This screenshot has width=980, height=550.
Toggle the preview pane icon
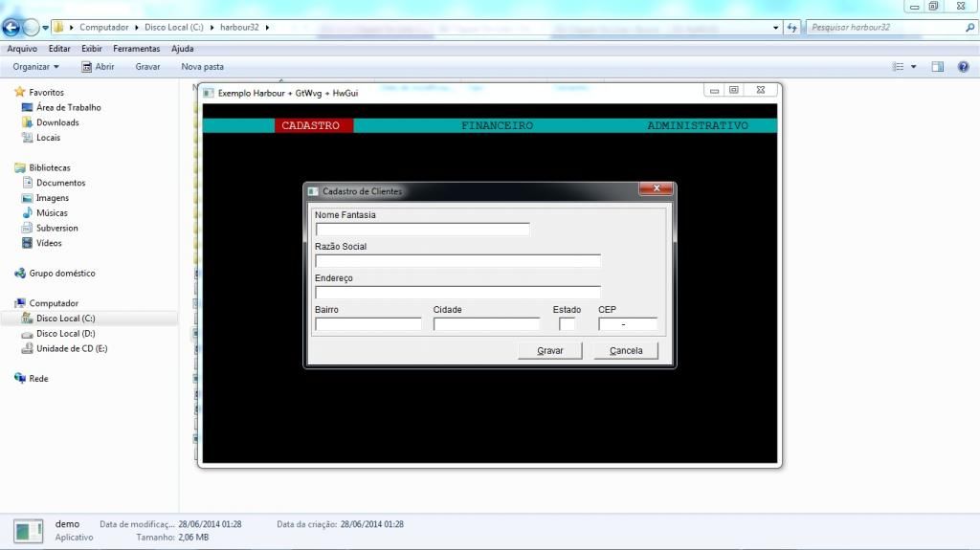tap(938, 67)
